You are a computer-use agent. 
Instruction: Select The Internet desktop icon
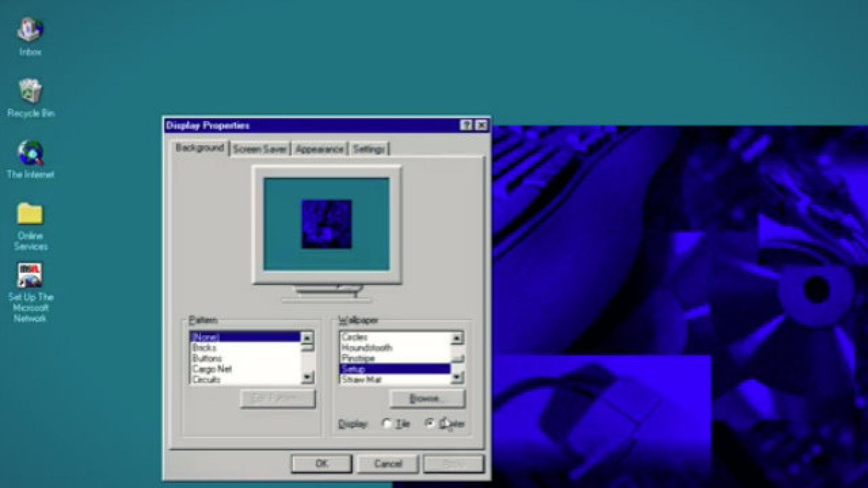(31, 159)
